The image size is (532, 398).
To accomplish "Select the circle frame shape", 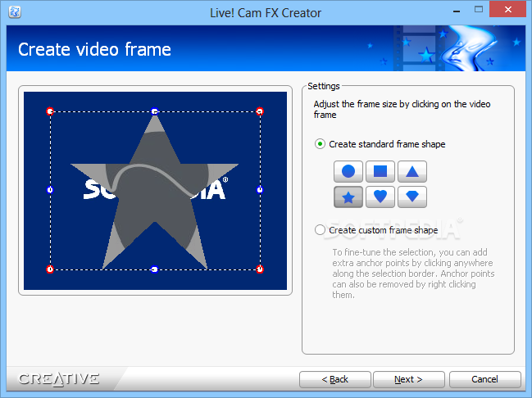I will (x=348, y=171).
